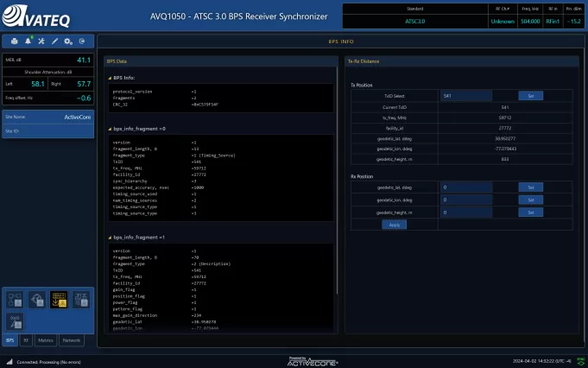Click Set for Rx geodetic_height
This screenshot has width=588, height=368.
[531, 213]
